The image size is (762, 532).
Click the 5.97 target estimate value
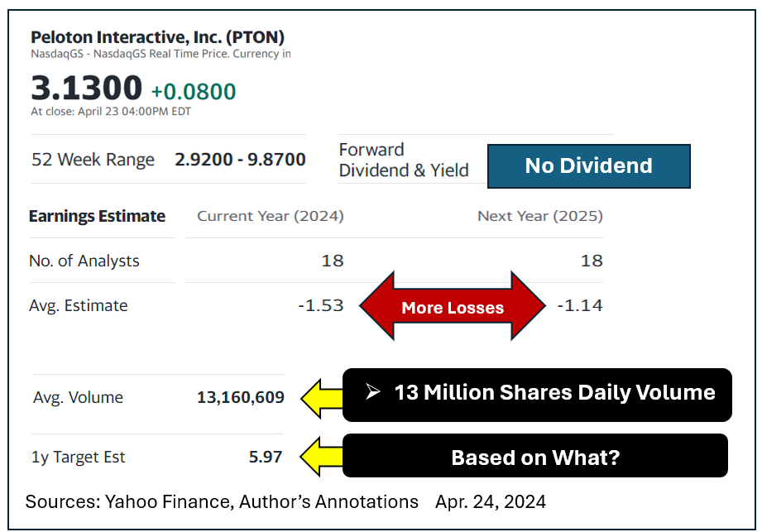[x=266, y=457]
